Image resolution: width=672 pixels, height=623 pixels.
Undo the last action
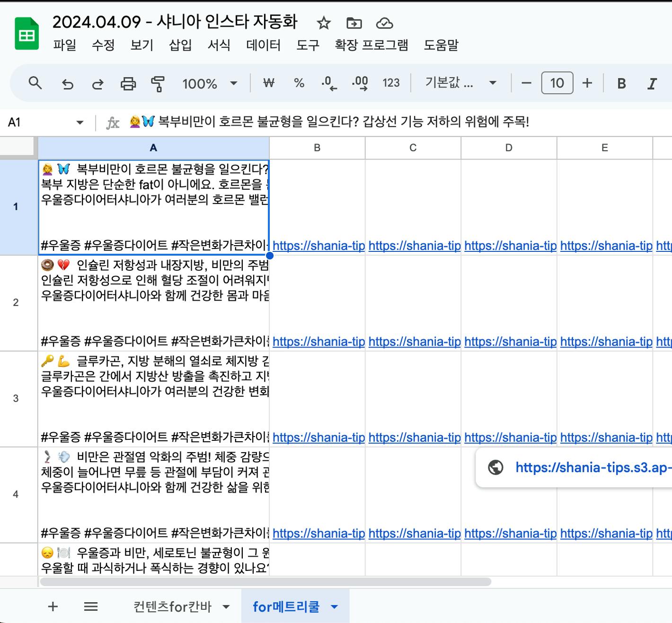click(x=68, y=84)
